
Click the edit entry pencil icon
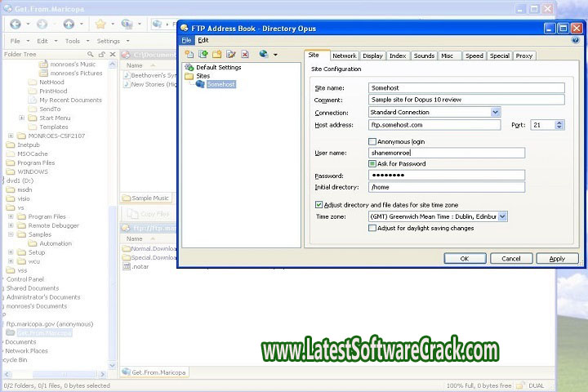click(x=231, y=55)
